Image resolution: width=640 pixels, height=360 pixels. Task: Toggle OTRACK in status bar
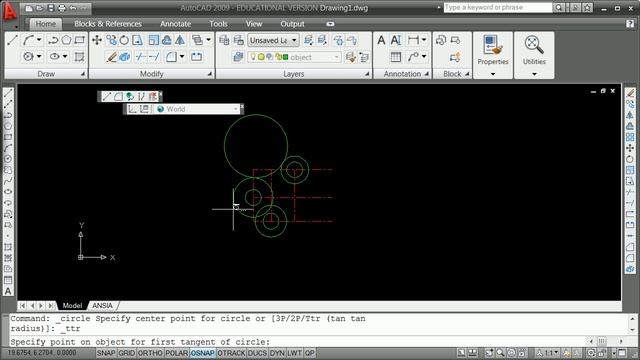pos(231,353)
